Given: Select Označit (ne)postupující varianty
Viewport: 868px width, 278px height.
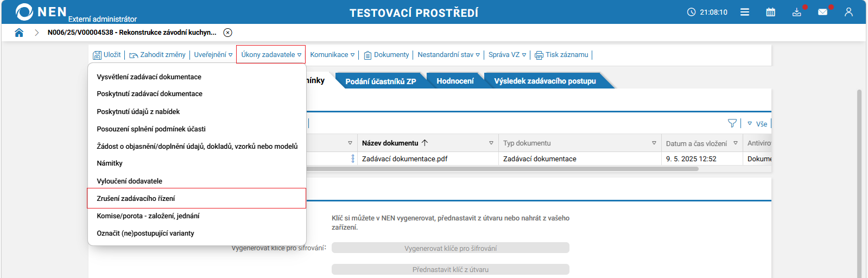Looking at the screenshot, I should 197,233.
